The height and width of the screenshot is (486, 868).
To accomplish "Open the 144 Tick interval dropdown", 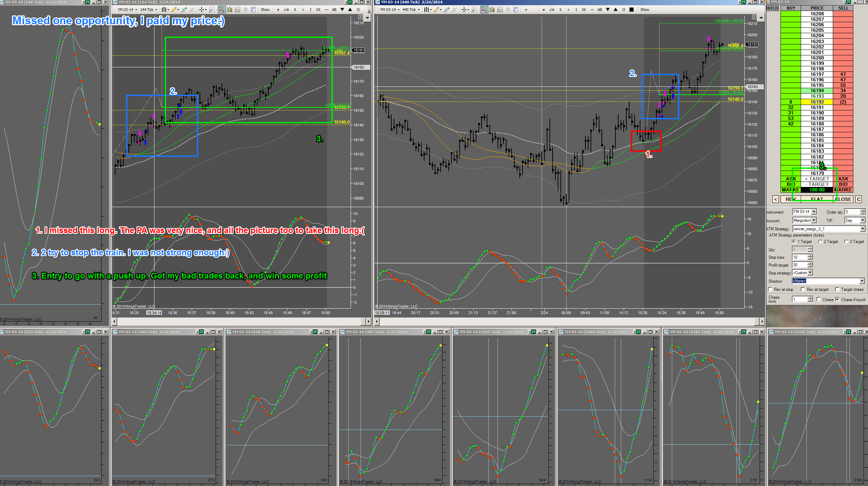I will click(x=149, y=10).
